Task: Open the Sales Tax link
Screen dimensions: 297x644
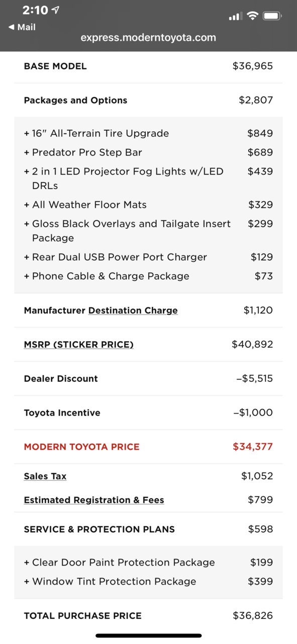Action: point(45,476)
